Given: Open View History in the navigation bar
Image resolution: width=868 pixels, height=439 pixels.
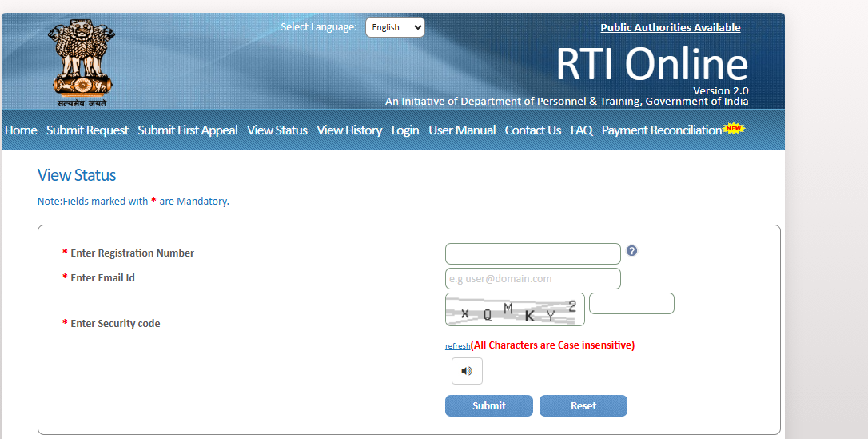Looking at the screenshot, I should pyautogui.click(x=349, y=130).
